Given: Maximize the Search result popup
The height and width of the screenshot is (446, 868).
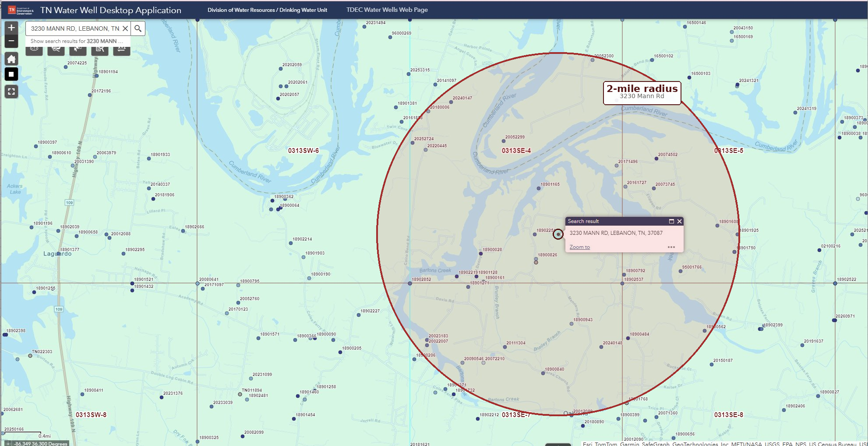Looking at the screenshot, I should pos(671,221).
